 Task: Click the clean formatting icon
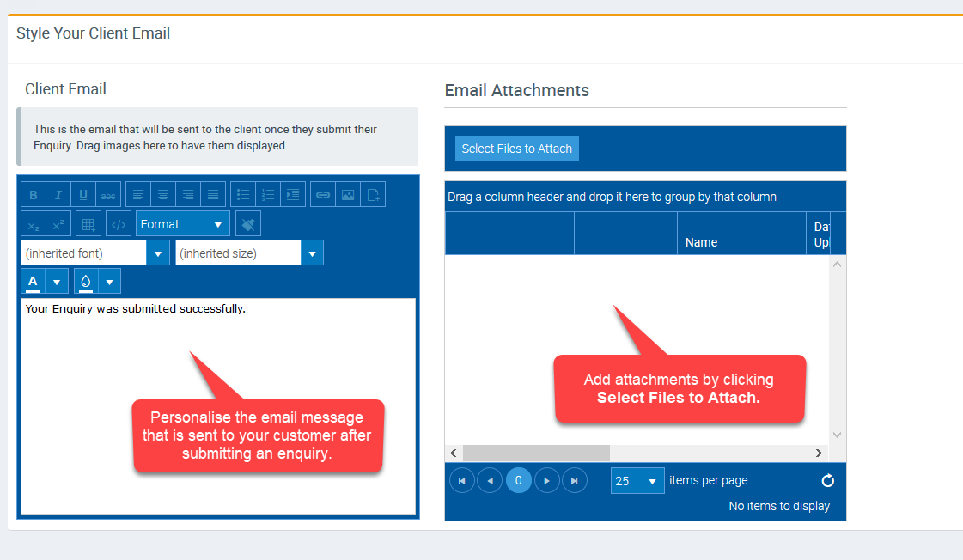pos(248,224)
